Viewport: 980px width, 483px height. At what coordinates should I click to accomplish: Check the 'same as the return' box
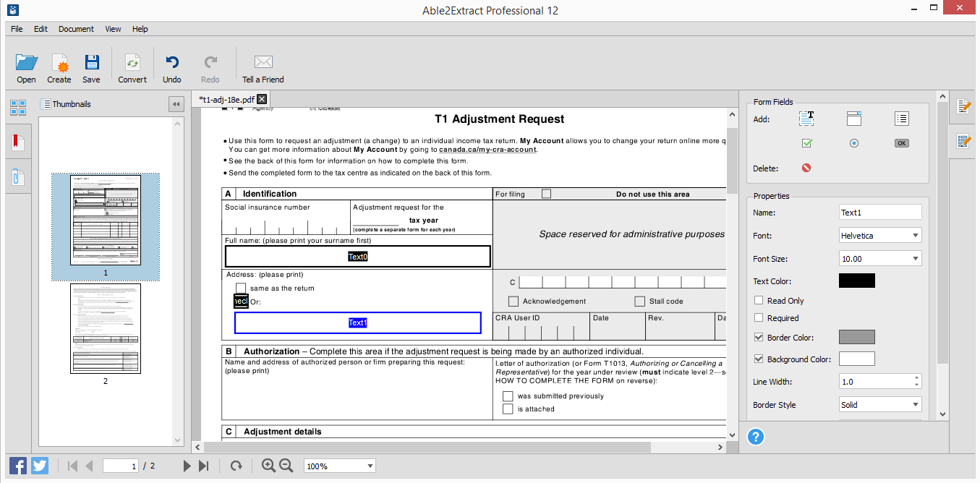tap(241, 288)
